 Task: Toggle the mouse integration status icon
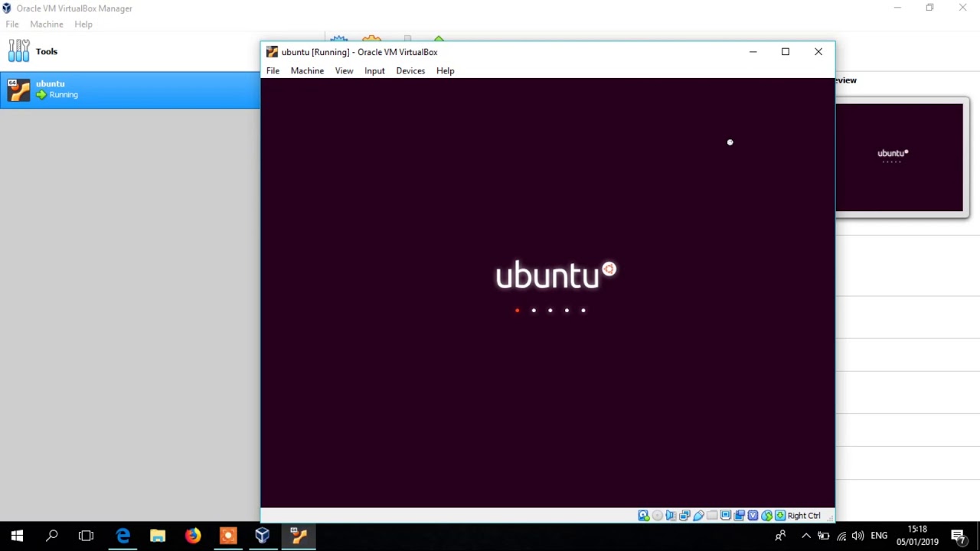766,516
